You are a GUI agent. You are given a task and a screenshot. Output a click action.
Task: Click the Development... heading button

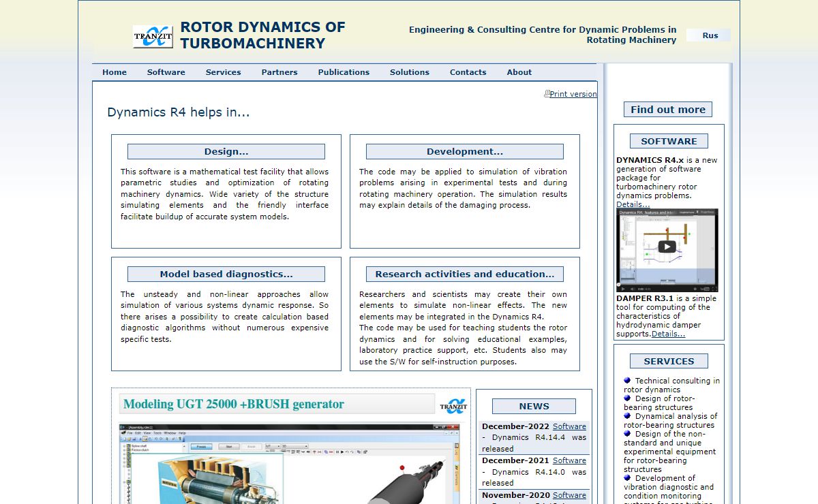point(465,152)
